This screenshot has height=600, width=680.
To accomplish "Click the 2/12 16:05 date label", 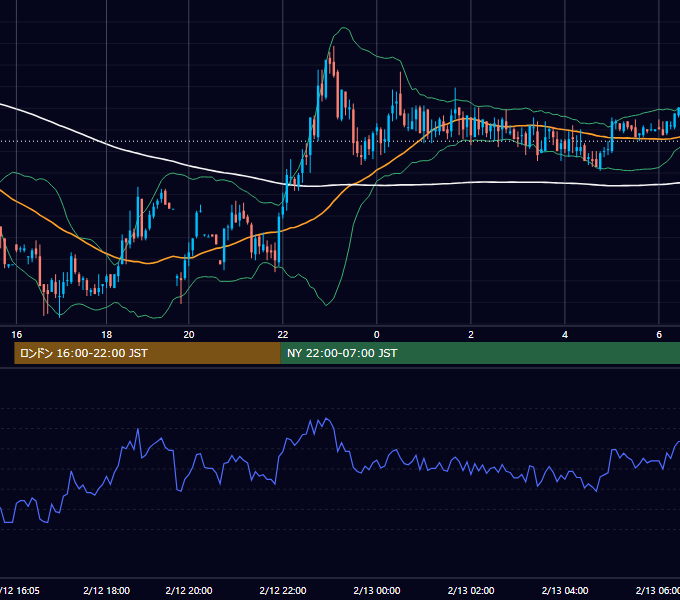I will coord(20,590).
